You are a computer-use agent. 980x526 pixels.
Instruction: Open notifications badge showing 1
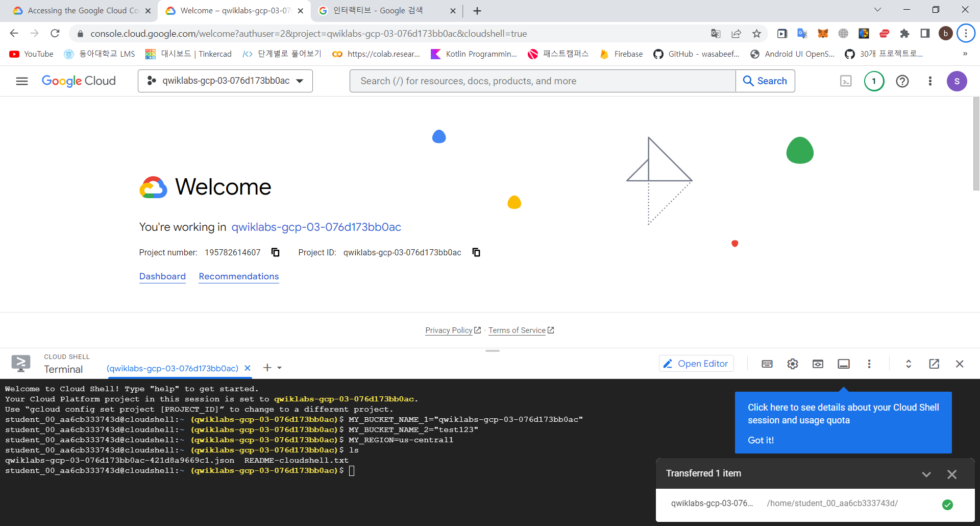[x=874, y=81]
